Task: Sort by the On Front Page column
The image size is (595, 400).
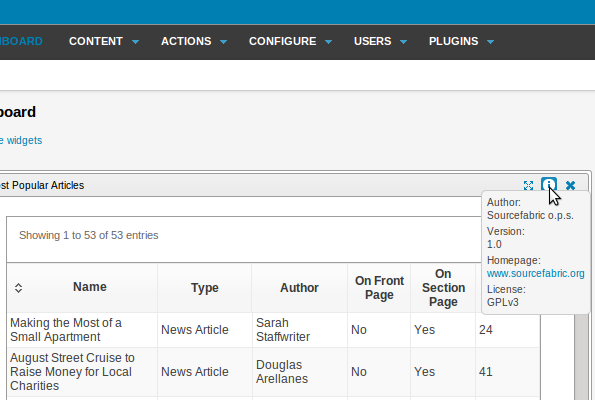Action: tap(379, 288)
